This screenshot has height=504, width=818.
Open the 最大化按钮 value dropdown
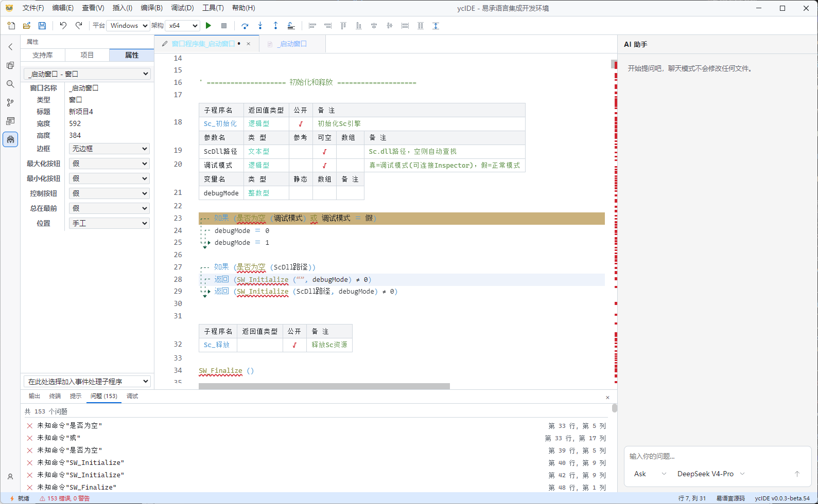tap(109, 164)
